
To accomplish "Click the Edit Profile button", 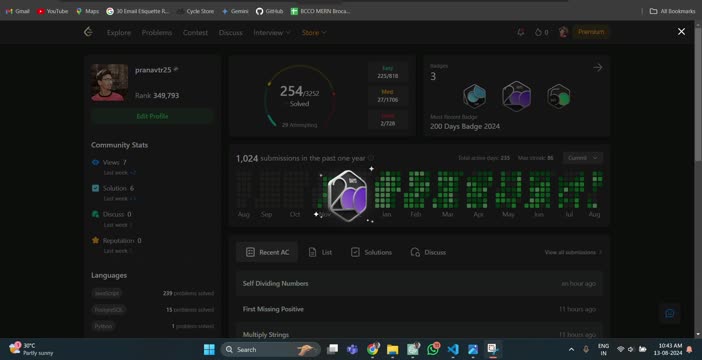I will (152, 116).
